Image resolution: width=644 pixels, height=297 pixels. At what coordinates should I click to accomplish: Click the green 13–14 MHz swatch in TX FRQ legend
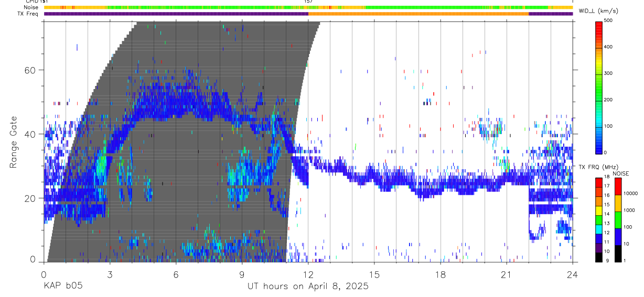point(598,220)
